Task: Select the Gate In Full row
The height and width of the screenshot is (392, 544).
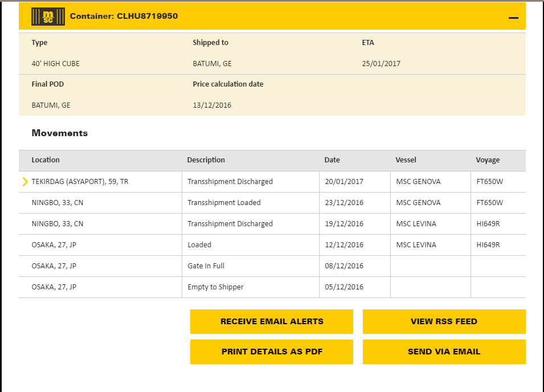Action: tap(206, 266)
